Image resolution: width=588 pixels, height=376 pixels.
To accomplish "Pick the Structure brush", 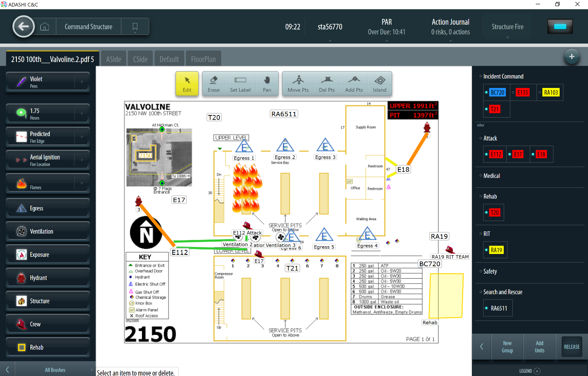I will tap(48, 301).
